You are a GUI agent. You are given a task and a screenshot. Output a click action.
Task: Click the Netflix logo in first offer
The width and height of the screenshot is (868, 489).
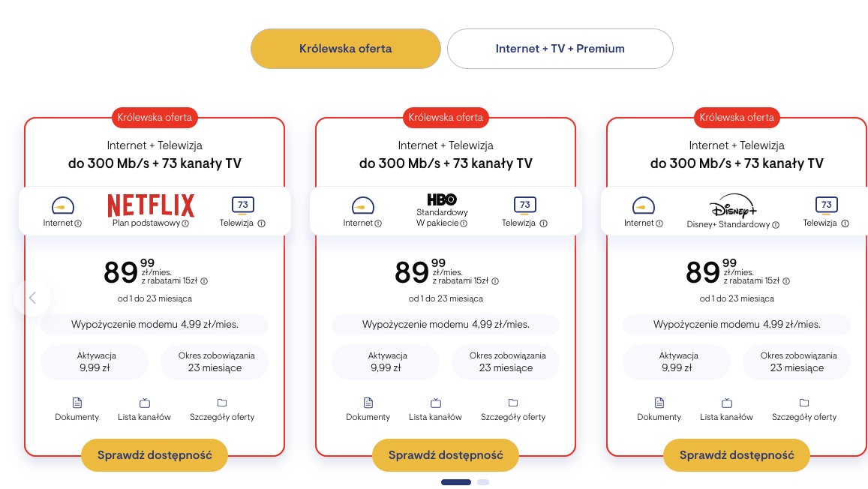151,205
